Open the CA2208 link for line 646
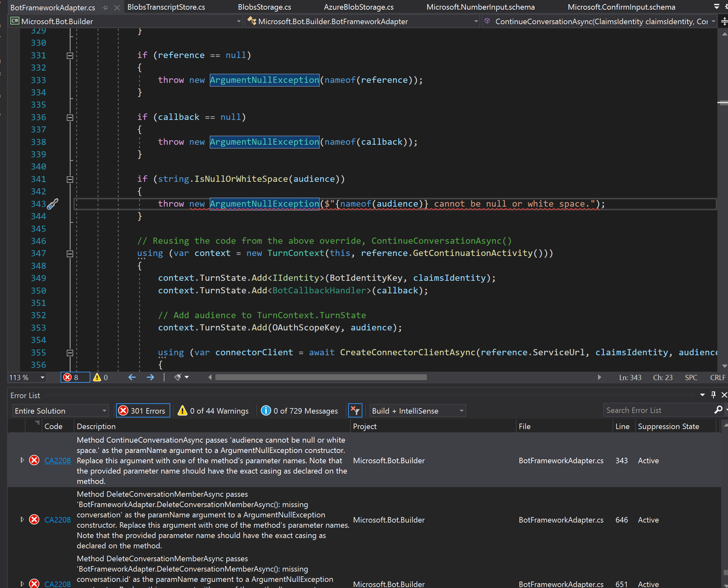Screen dimensions: 728x588 (57, 520)
